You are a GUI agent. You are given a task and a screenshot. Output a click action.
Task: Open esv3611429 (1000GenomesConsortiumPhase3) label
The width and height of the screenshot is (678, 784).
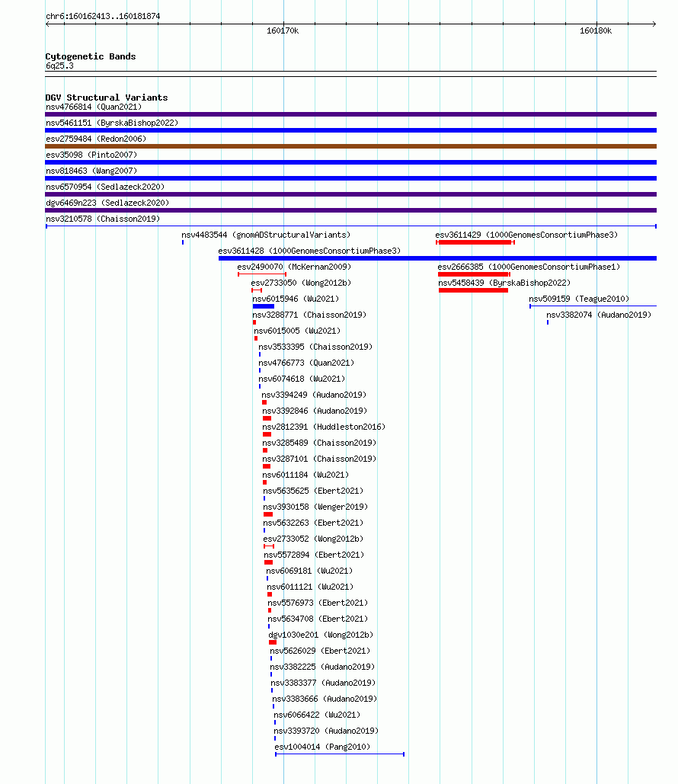point(526,235)
